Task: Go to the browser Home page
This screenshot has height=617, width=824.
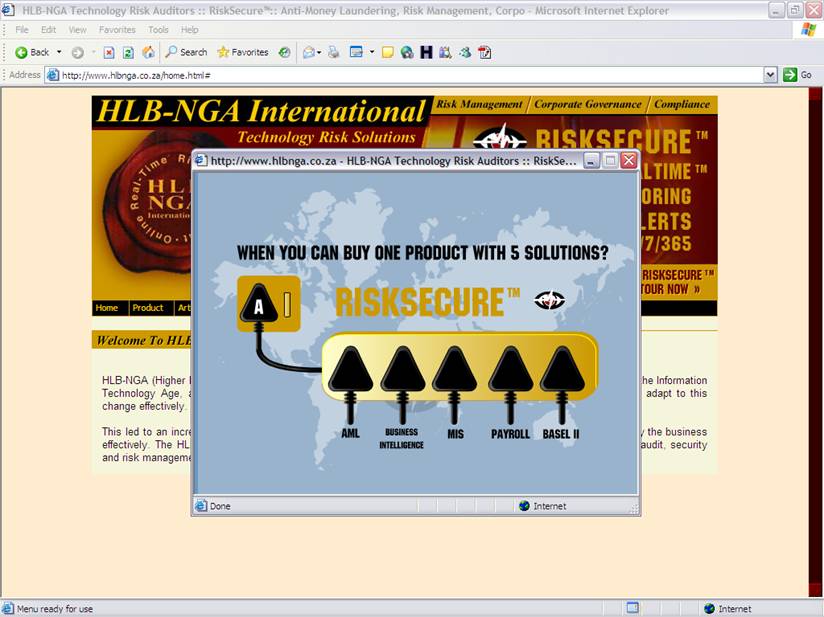Action: click(x=149, y=52)
